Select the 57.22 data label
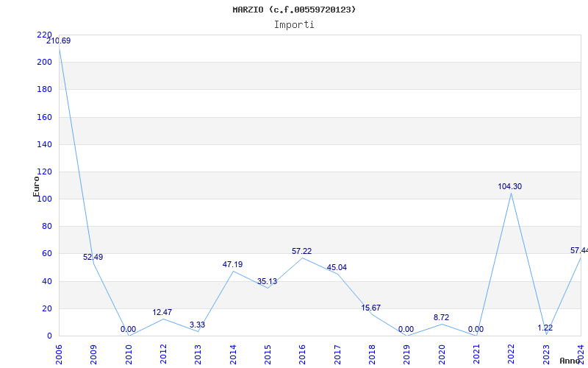The height and width of the screenshot is (368, 588). click(x=302, y=251)
